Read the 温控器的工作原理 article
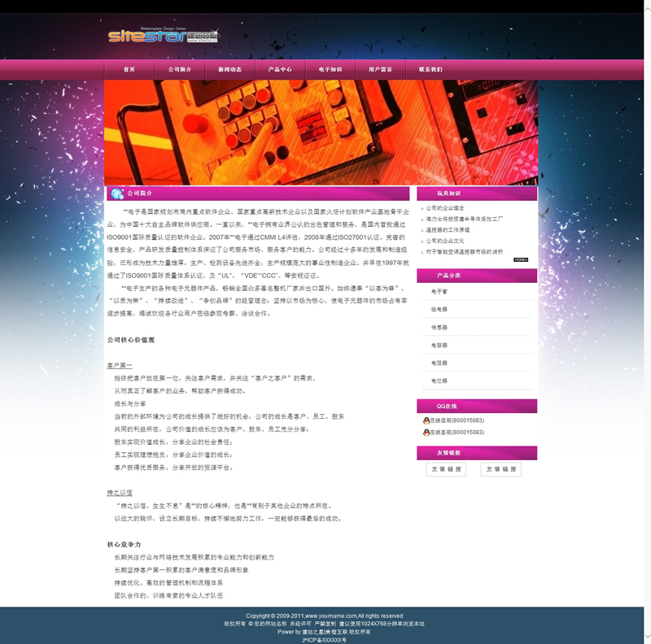 [x=448, y=230]
